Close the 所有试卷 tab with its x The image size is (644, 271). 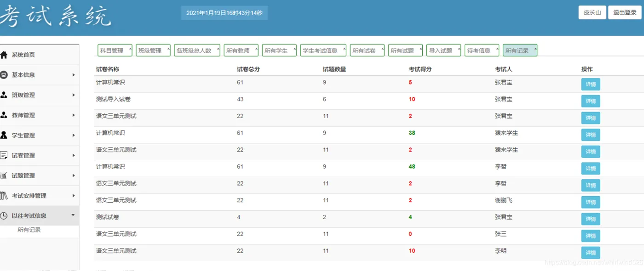coord(382,48)
